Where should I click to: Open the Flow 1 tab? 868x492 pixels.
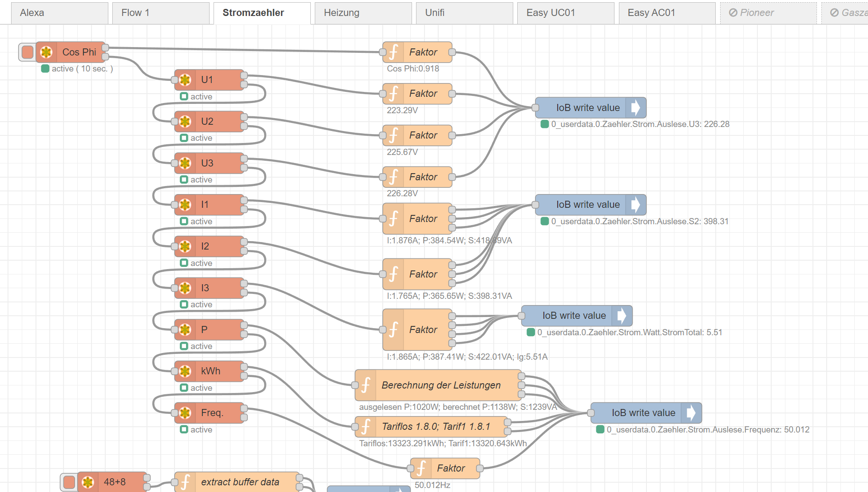(x=161, y=13)
